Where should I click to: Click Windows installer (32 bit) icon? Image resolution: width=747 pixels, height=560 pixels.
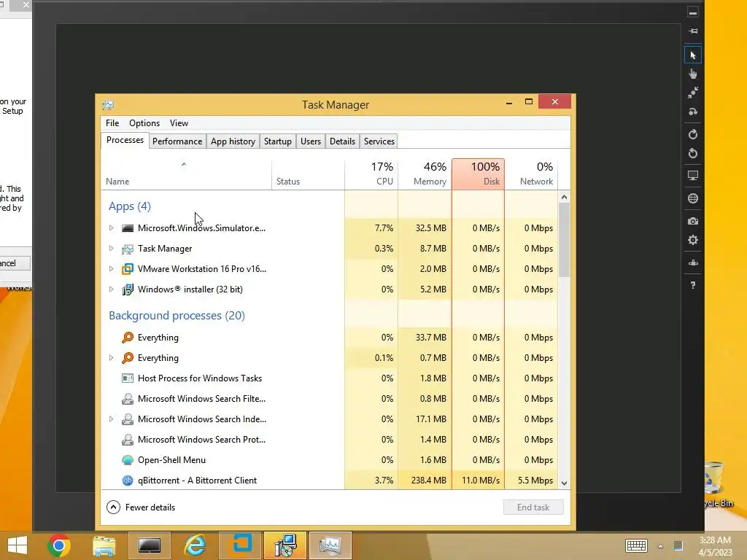127,289
